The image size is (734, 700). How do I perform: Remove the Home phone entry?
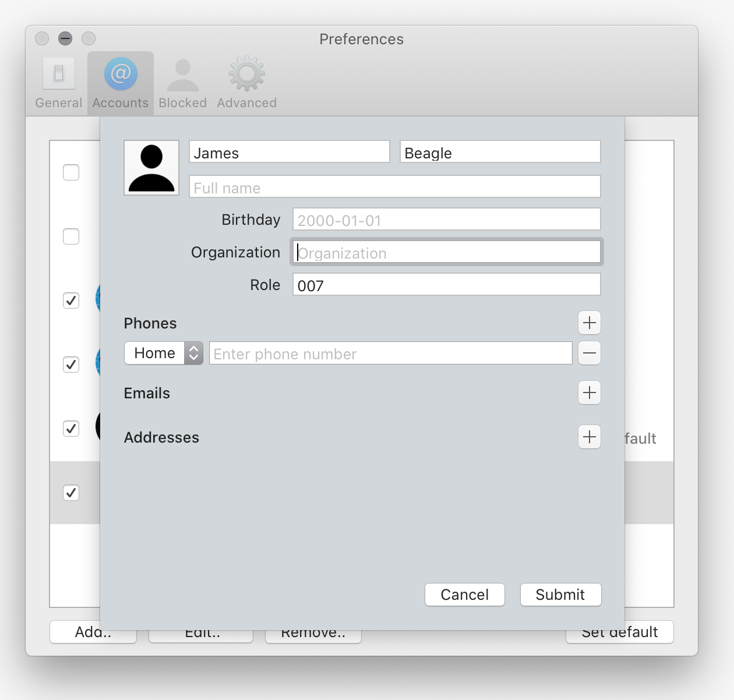589,353
